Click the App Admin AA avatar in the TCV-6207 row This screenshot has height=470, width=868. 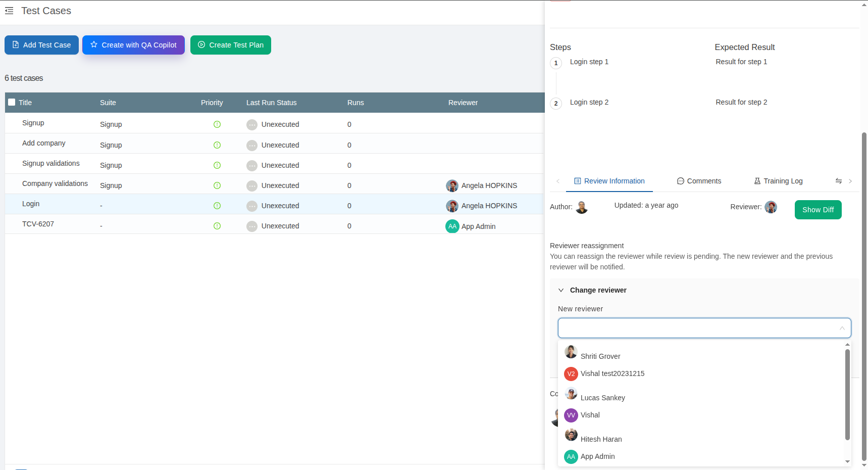(x=452, y=226)
